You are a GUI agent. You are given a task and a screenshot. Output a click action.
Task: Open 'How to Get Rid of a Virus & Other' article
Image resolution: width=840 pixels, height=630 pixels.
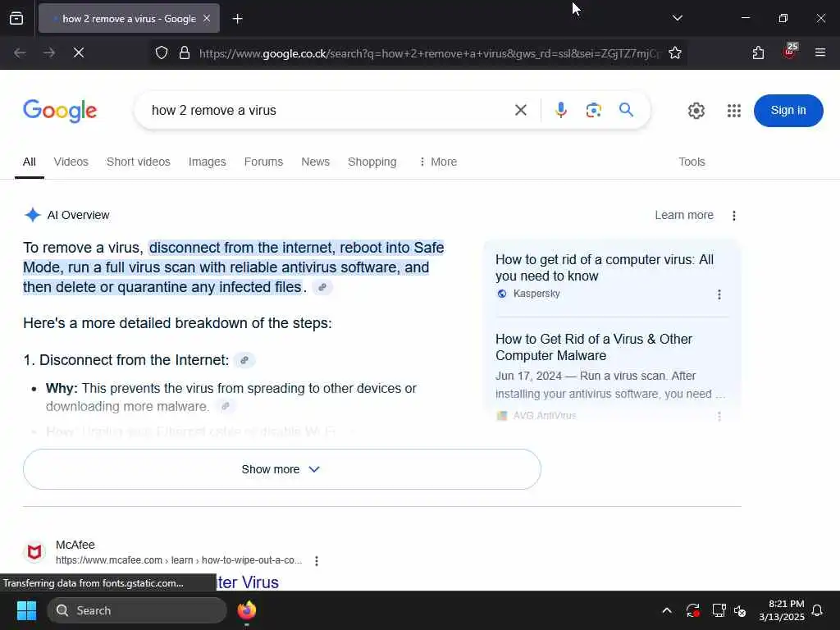point(594,347)
